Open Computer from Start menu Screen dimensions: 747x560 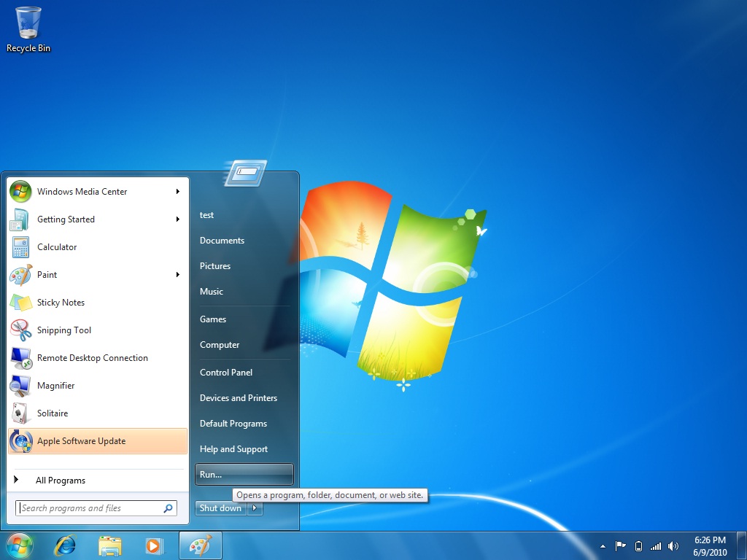[x=219, y=345]
